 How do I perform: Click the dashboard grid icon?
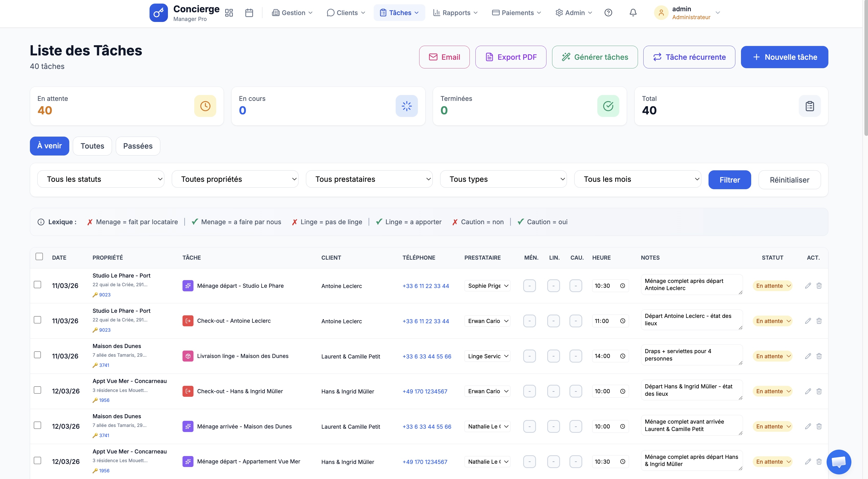pyautogui.click(x=229, y=13)
